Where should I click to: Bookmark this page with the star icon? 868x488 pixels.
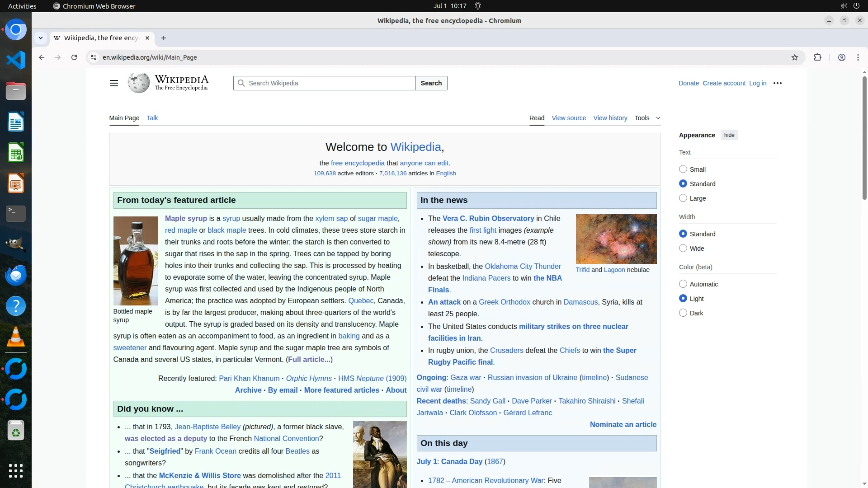point(795,57)
